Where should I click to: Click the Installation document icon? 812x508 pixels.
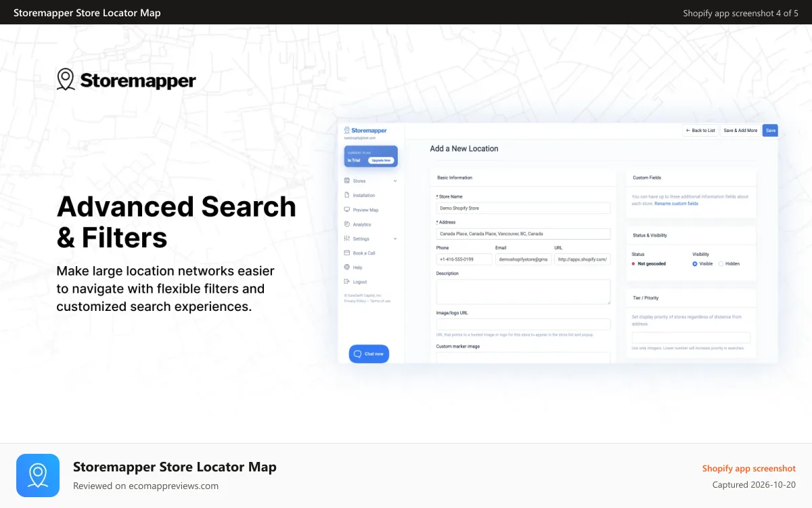346,195
